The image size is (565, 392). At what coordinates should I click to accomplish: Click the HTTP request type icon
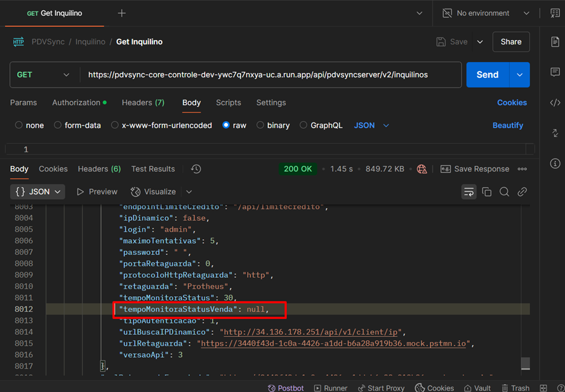tap(18, 42)
